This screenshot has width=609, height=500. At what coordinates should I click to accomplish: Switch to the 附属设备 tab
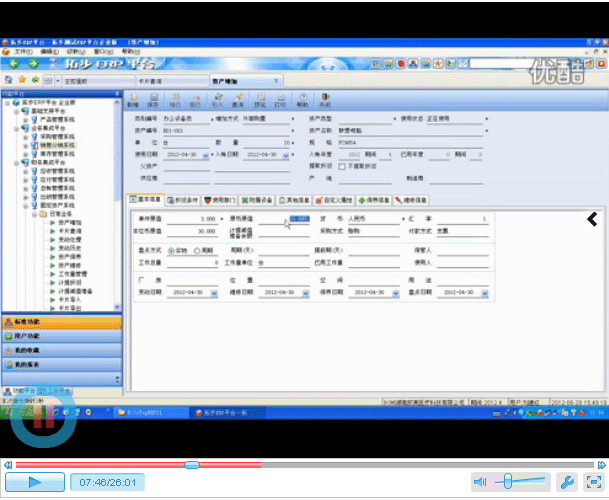coord(260,199)
